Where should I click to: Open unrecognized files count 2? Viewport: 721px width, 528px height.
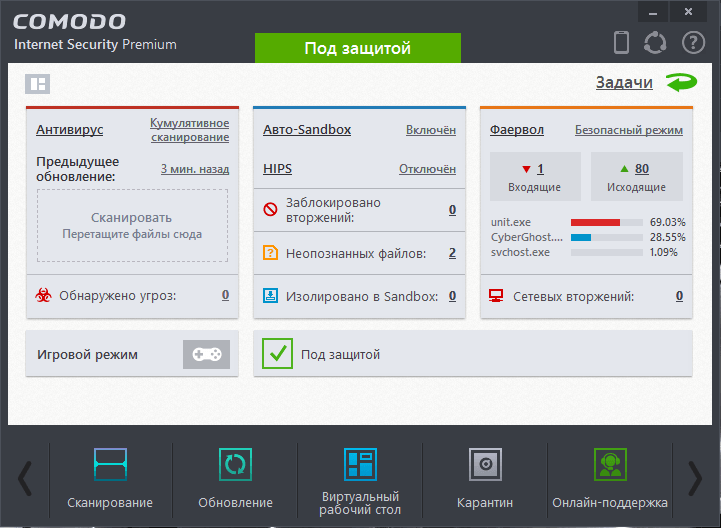coord(452,253)
